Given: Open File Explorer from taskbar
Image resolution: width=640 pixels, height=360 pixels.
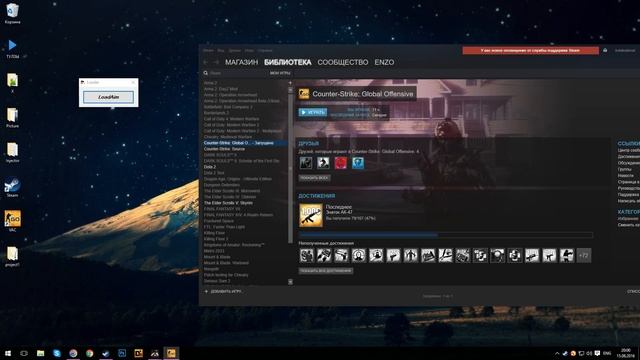Looking at the screenshot, I should [x=40, y=353].
